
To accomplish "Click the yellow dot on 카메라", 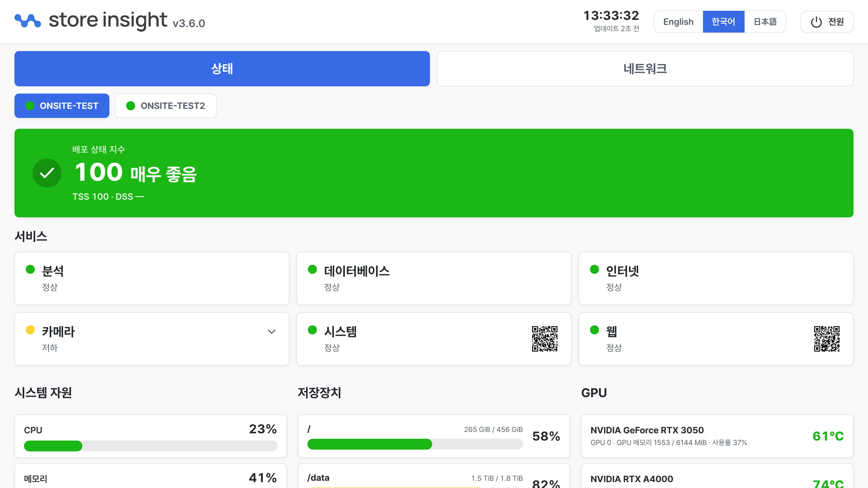I will click(x=30, y=330).
